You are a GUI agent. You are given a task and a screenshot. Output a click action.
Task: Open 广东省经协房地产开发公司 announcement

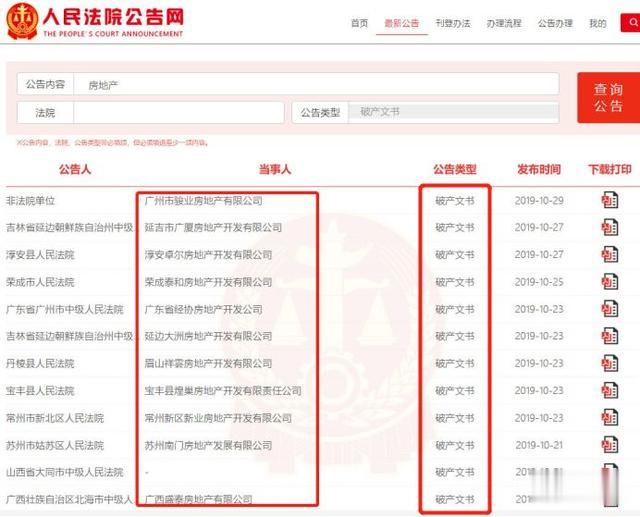pos(203,309)
